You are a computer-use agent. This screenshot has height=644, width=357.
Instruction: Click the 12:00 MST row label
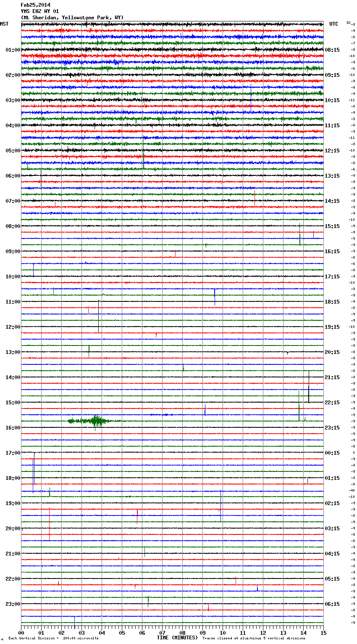[13, 327]
